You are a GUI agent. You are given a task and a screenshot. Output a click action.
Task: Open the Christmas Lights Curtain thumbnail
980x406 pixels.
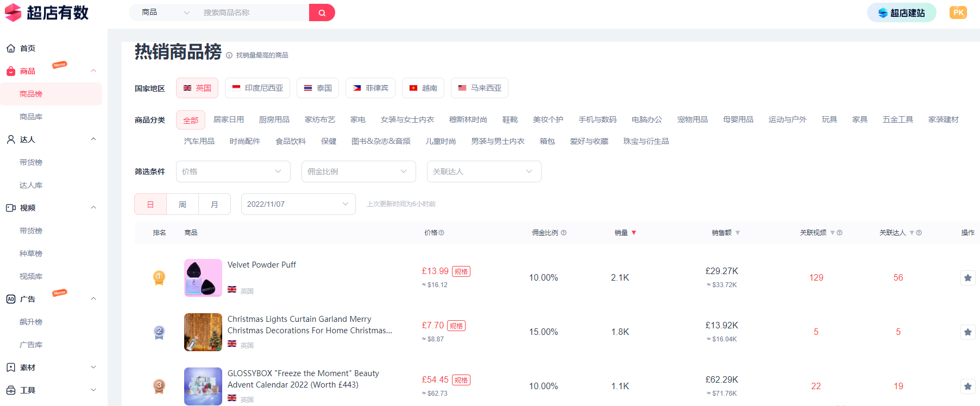pos(203,332)
